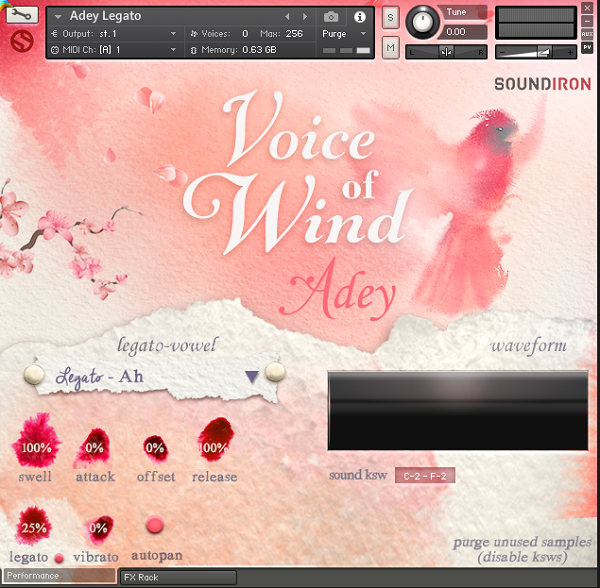600x588 pixels.
Task: Click the swell 100% knob
Action: coord(36,441)
